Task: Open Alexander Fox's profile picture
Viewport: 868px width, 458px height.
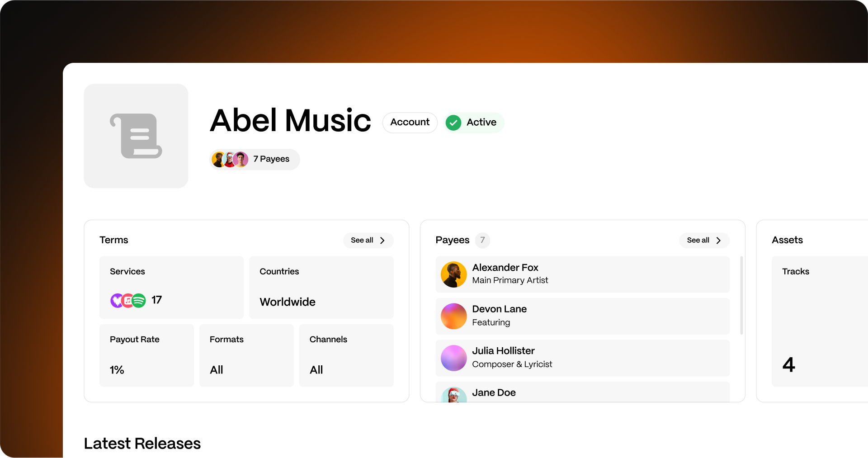Action: tap(453, 274)
